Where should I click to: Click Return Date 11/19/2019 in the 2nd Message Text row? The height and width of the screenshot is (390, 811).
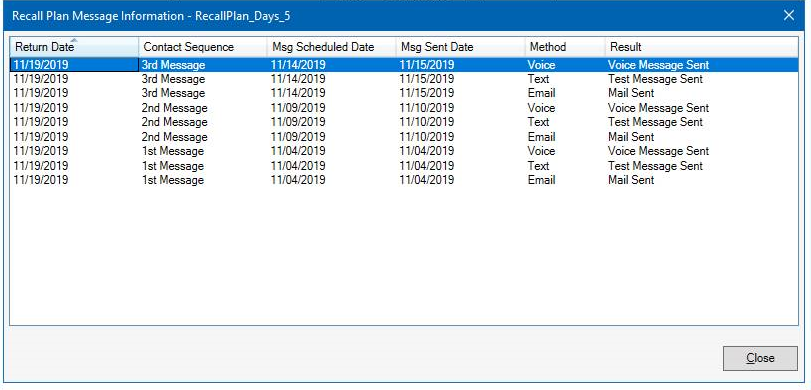tap(41, 122)
